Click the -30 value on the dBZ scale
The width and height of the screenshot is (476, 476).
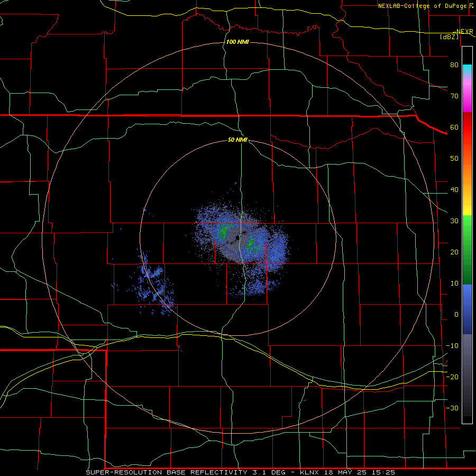pyautogui.click(x=452, y=408)
